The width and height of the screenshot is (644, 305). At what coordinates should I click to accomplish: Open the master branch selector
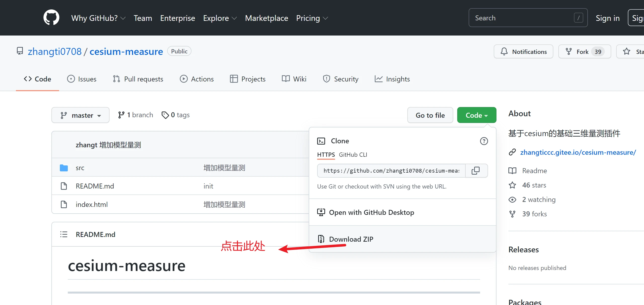click(x=80, y=115)
